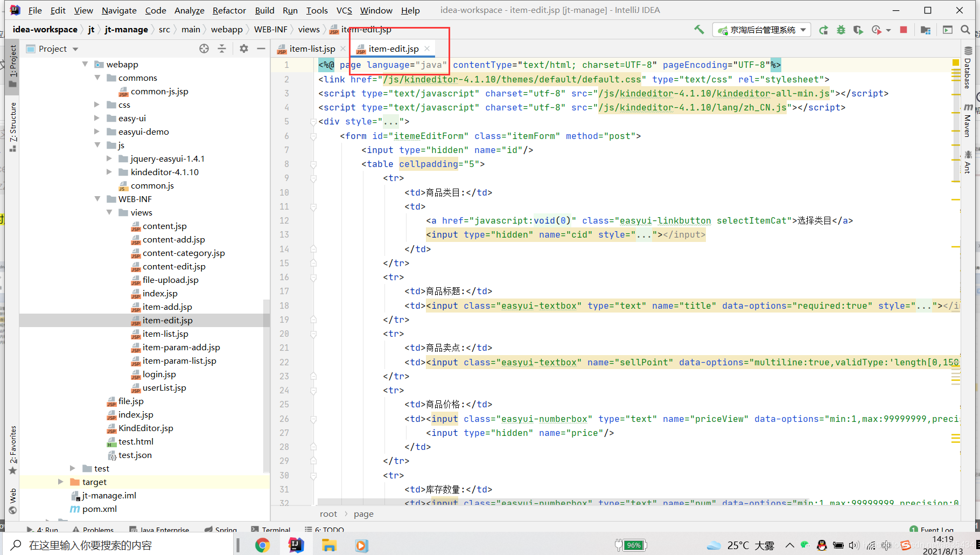This screenshot has height=555, width=980.
Task: Open File Explorer from taskbar
Action: click(x=329, y=545)
